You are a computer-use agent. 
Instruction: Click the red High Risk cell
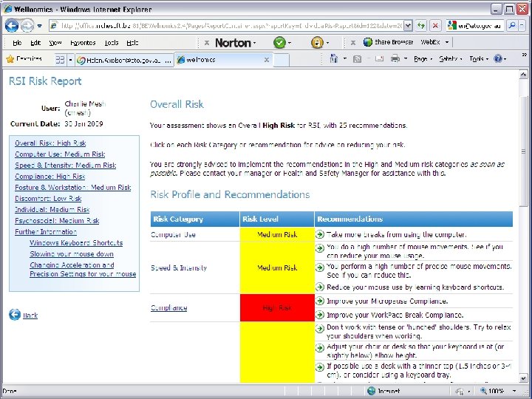click(x=277, y=307)
